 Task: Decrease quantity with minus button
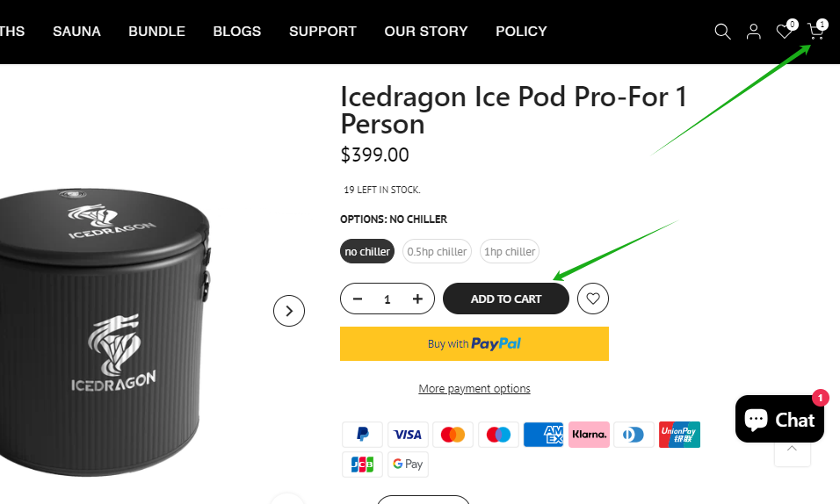358,299
